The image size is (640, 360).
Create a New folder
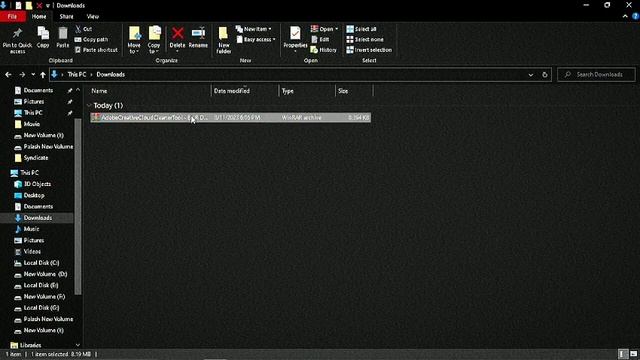(224, 40)
